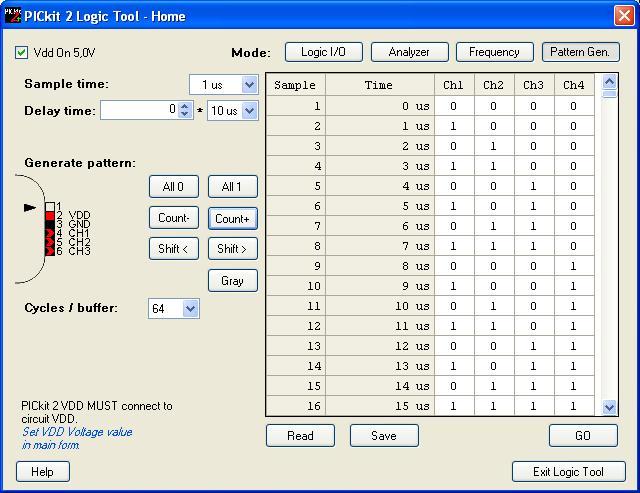
Task: Click the Delay time input field
Action: [139, 110]
